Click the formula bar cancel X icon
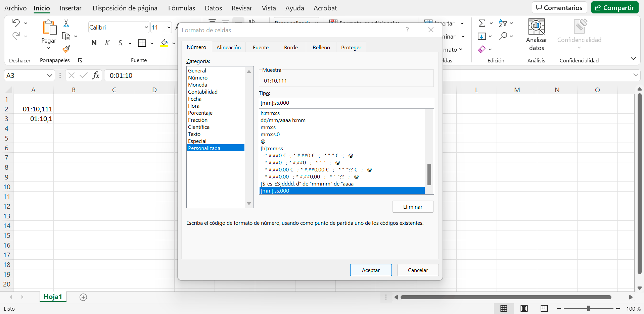This screenshot has width=644, height=314. point(72,75)
